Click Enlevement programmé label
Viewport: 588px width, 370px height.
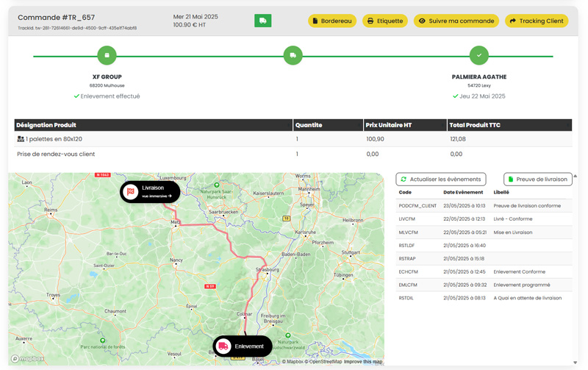(522, 285)
